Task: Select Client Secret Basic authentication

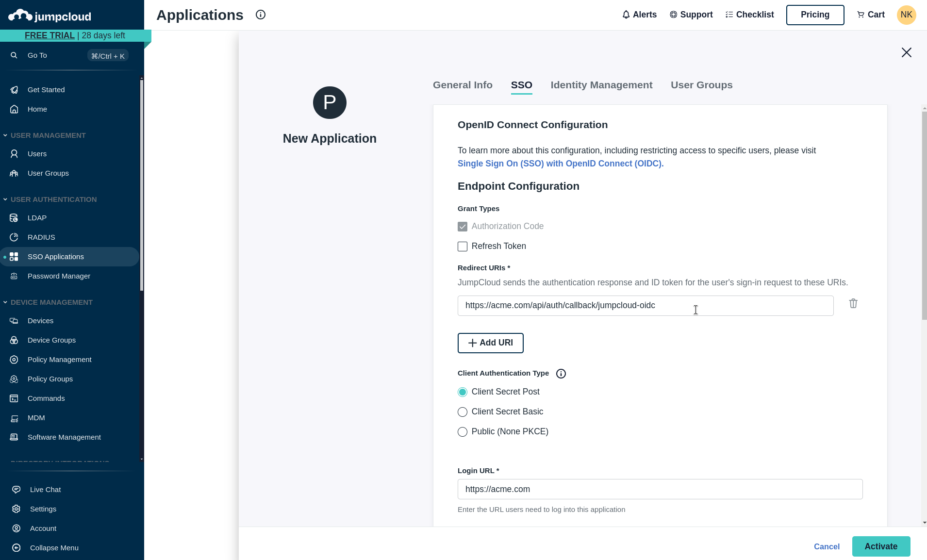Action: (x=462, y=412)
